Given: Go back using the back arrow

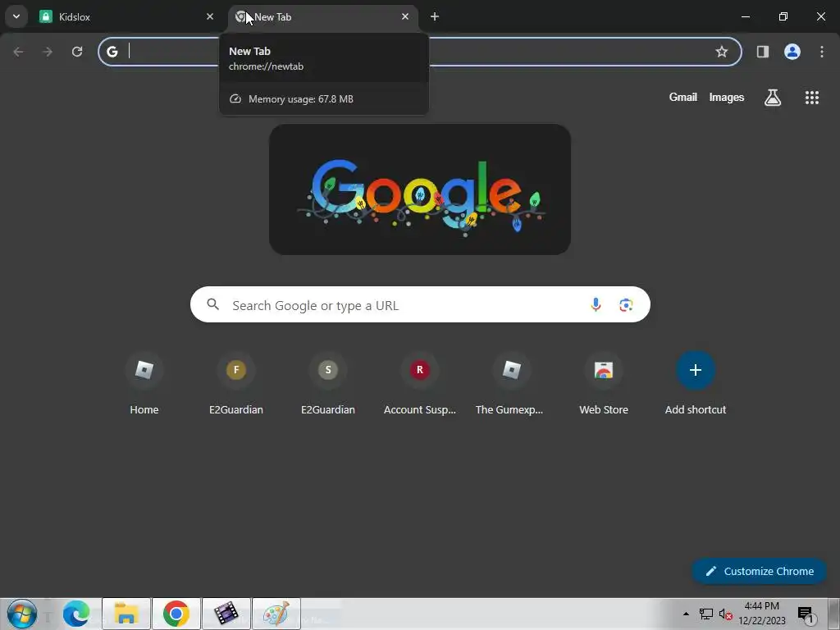Looking at the screenshot, I should click(x=18, y=52).
